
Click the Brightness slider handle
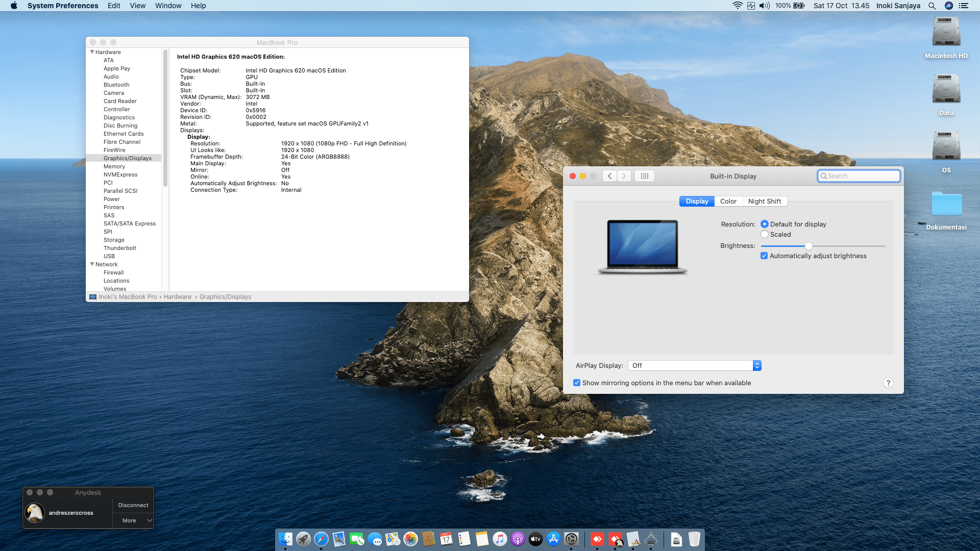point(808,246)
